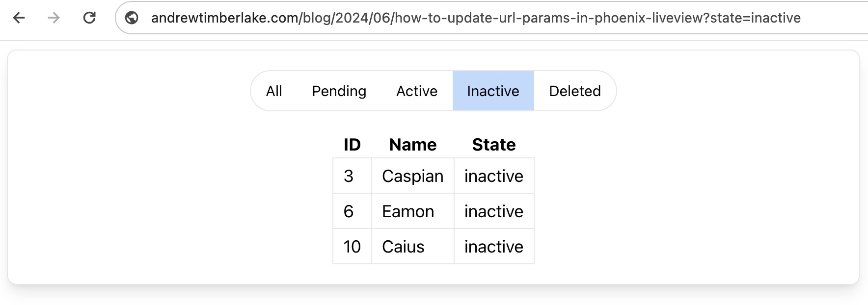This screenshot has height=305, width=868.
Task: Click the ID 3 cell
Action: tap(349, 176)
